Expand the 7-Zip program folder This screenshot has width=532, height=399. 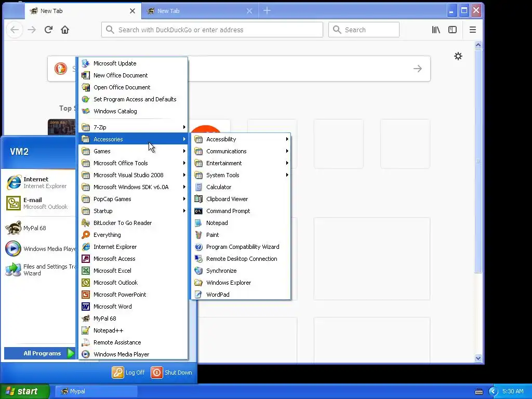pyautogui.click(x=133, y=127)
